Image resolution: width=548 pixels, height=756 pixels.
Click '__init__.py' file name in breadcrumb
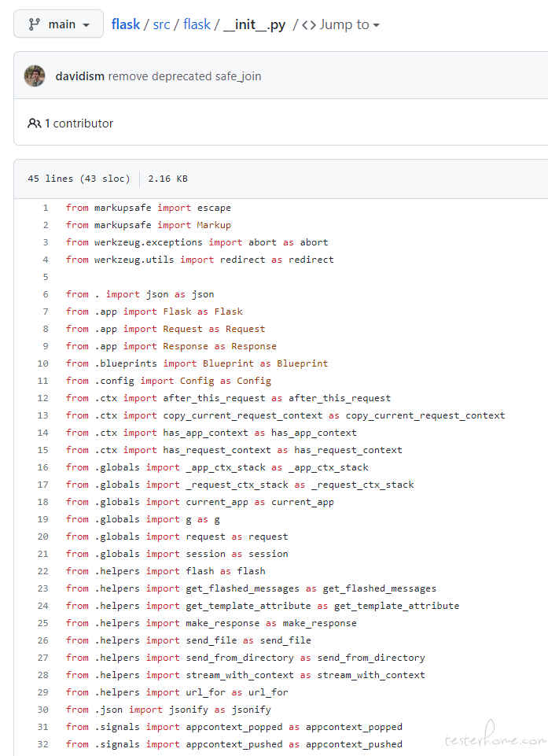coord(255,24)
